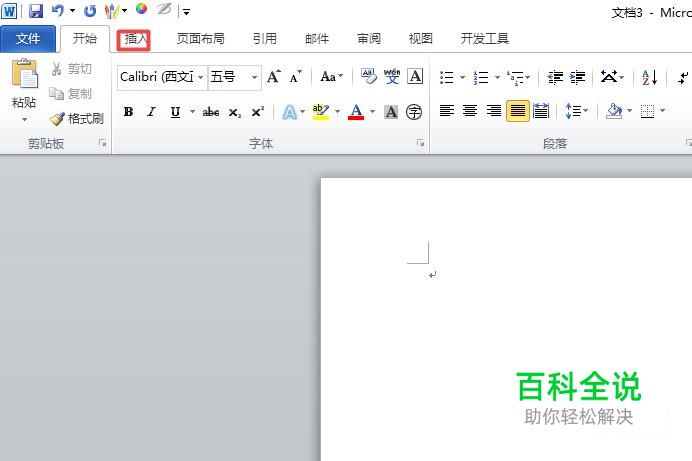Click the Sort A-Z icon
Image resolution: width=692 pixels, height=461 pixels.
point(650,77)
